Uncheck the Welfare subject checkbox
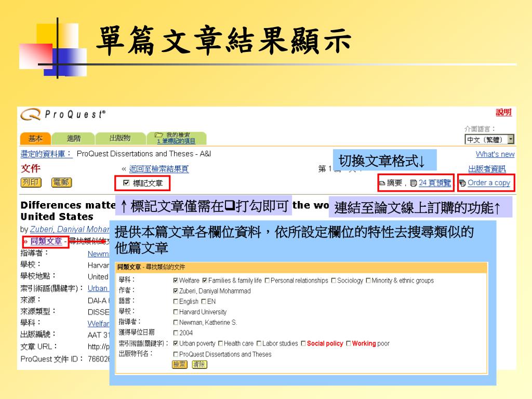The image size is (532, 399). (x=176, y=281)
